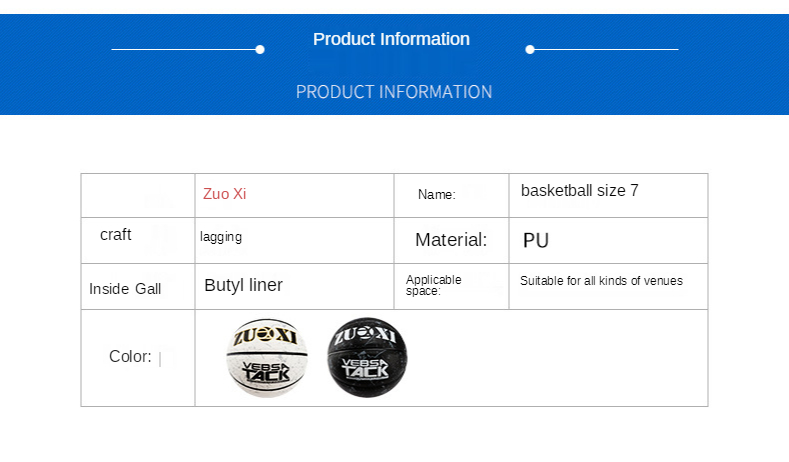Click the Inside Gall label

pyautogui.click(x=124, y=289)
